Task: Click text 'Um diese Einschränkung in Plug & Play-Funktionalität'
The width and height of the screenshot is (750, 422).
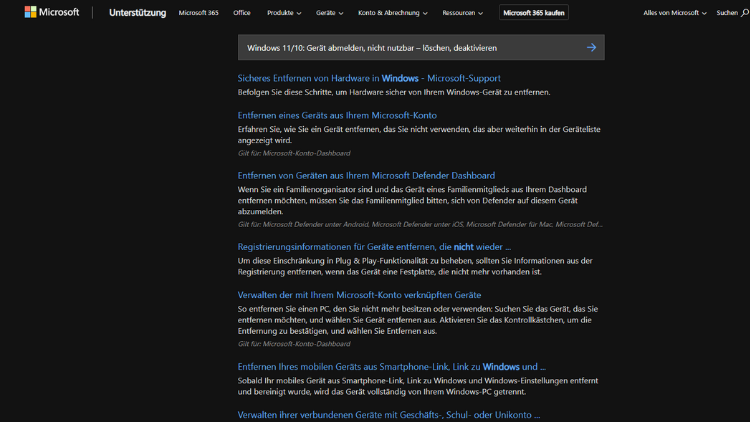Action: (x=332, y=261)
